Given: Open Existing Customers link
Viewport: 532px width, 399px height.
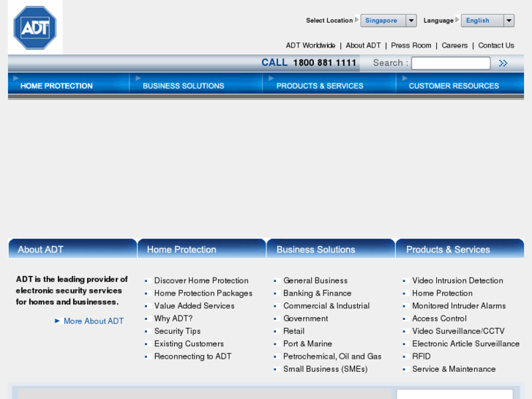Looking at the screenshot, I should [189, 343].
